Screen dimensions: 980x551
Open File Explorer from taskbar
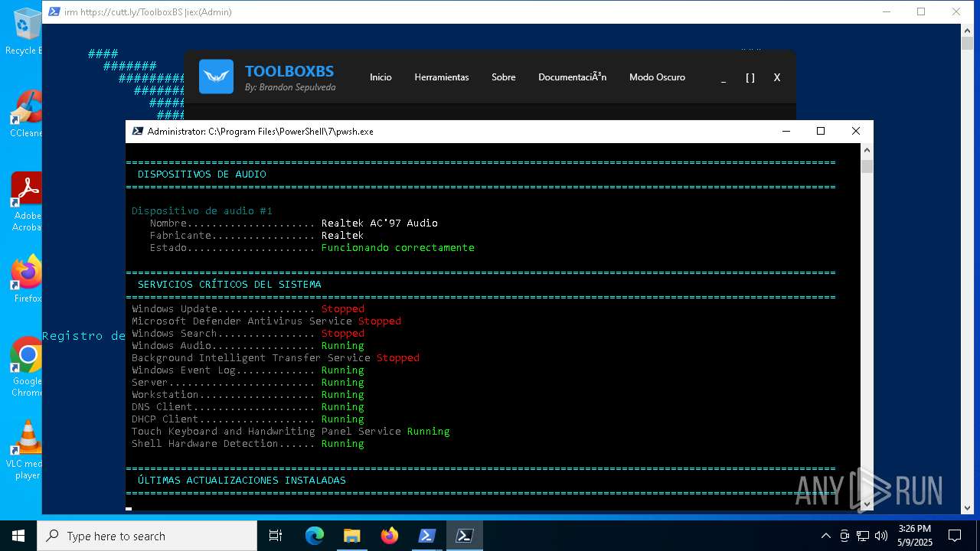pos(351,536)
